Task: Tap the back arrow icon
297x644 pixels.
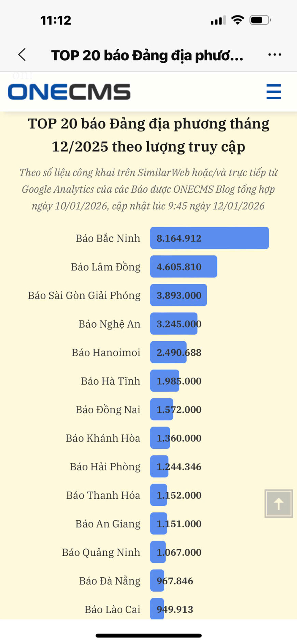Action: (22, 55)
